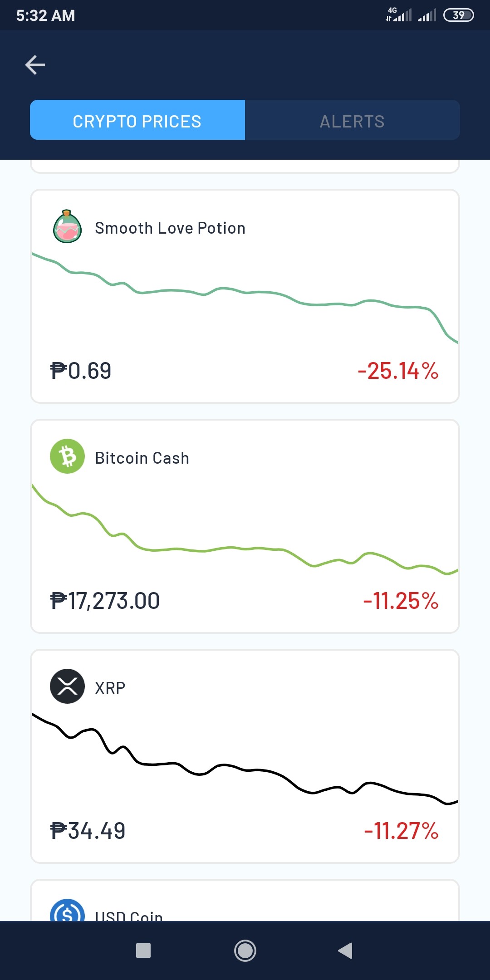This screenshot has height=980, width=490.
Task: Tap Android home circle button
Action: [x=245, y=951]
